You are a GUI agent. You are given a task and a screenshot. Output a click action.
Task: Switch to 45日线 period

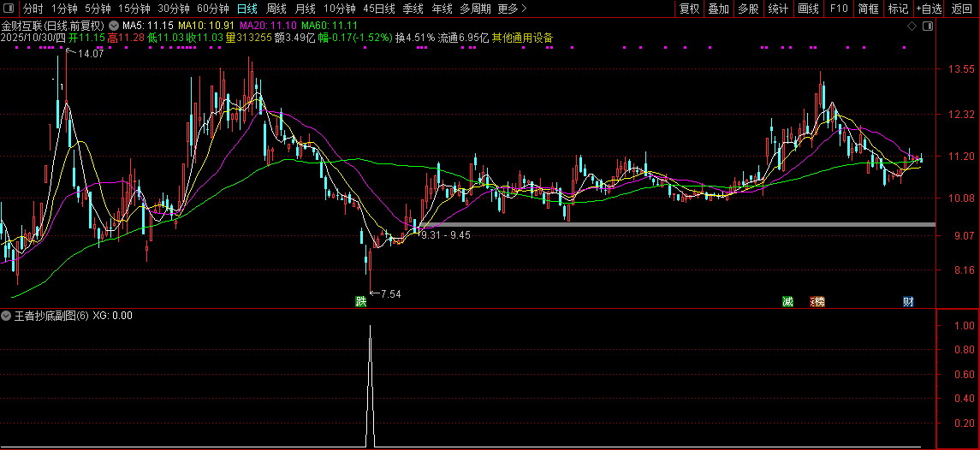379,9
